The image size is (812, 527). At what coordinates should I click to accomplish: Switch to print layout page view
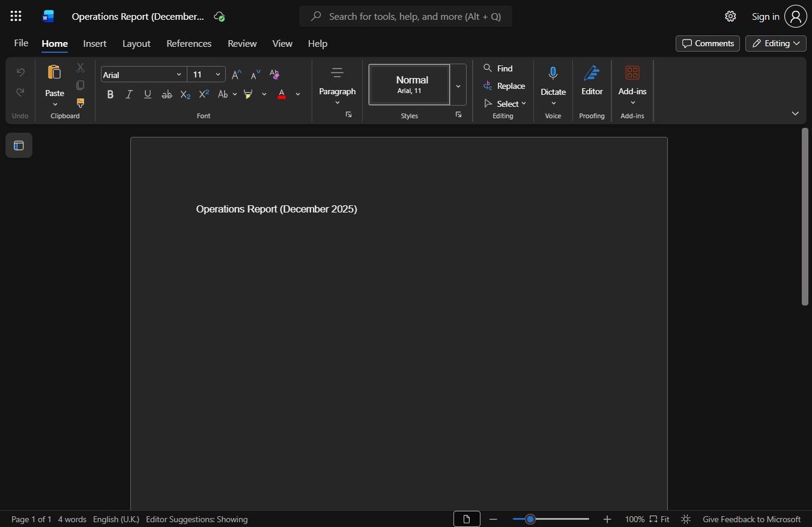point(467,519)
